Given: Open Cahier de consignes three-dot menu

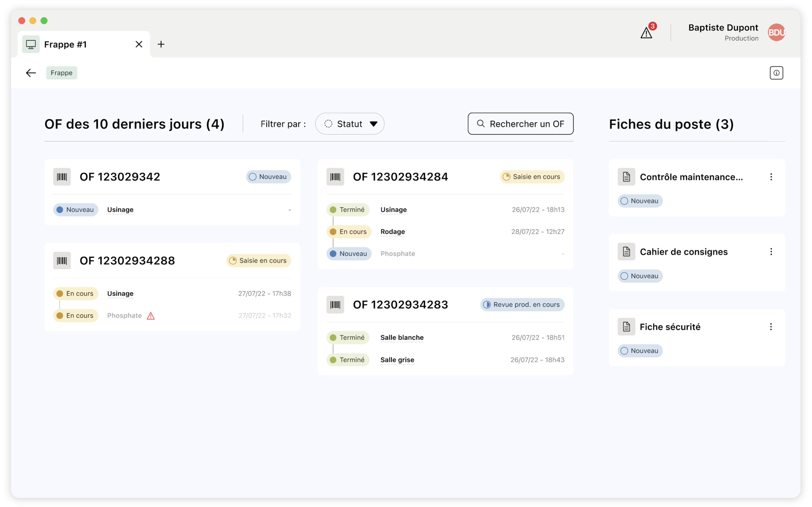Looking at the screenshot, I should point(771,252).
